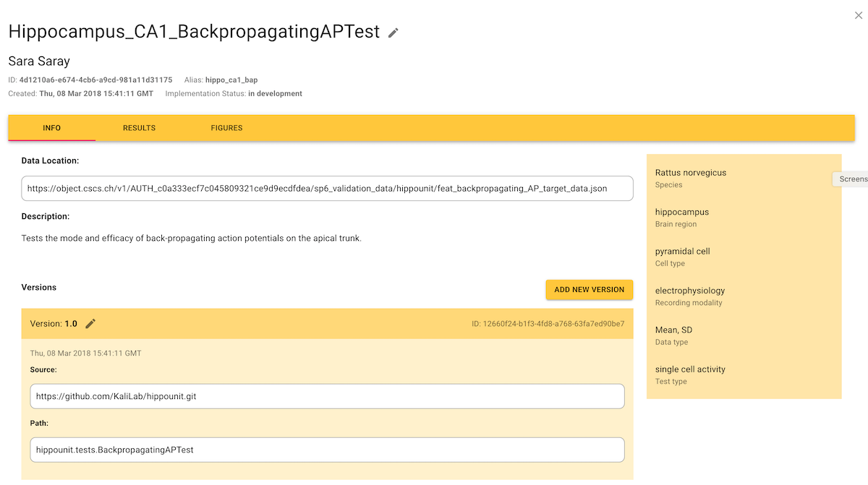
Task: Click the Source repository URL field
Action: [x=327, y=396]
